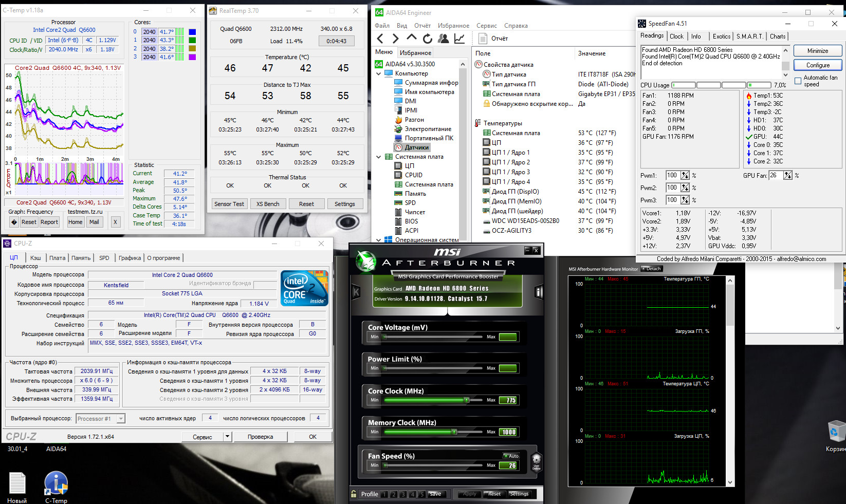
Task: Click the Reset button in Afterburner
Action: [x=494, y=494]
